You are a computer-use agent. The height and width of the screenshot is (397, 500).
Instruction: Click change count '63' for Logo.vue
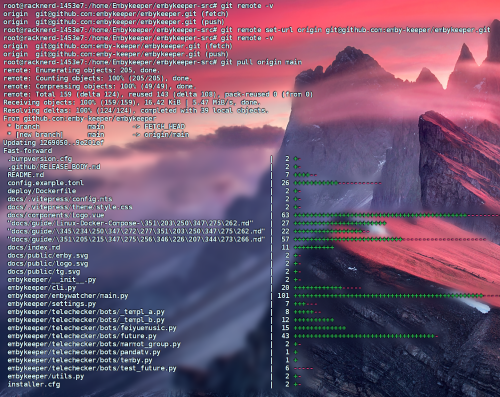285,215
